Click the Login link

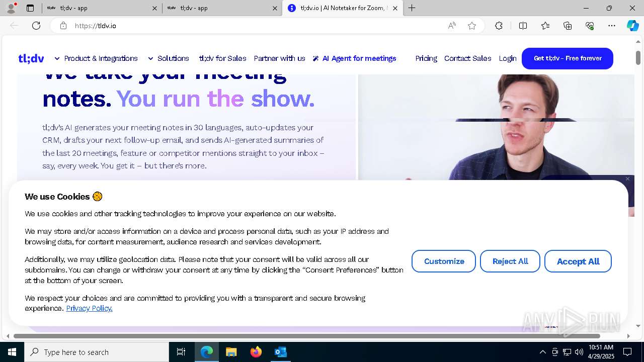[508, 58]
